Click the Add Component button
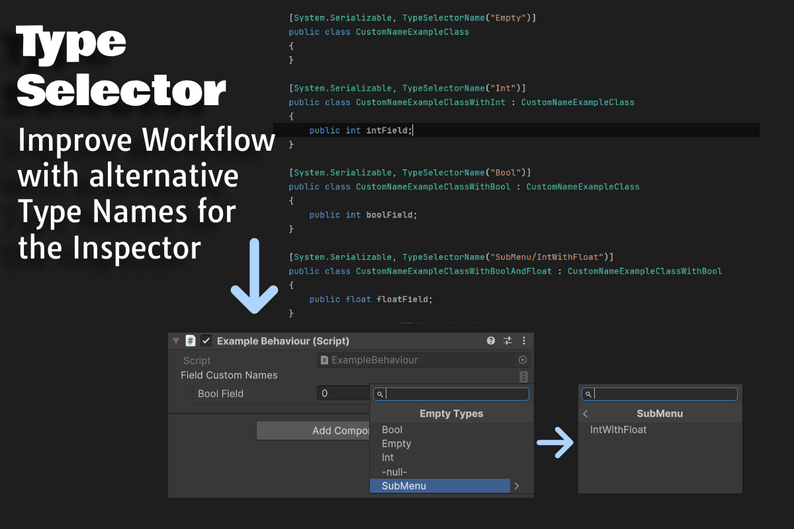Screen dimensions: 794x529 tap(313, 431)
